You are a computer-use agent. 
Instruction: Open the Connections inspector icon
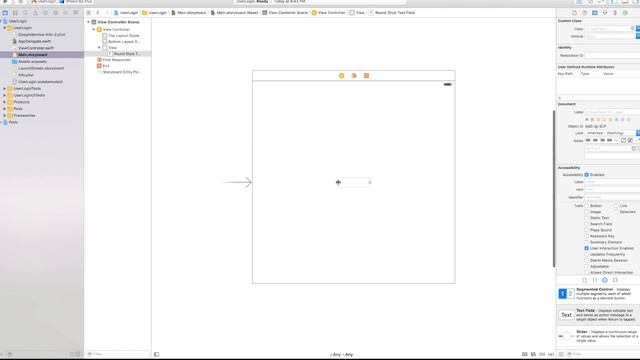coord(625,13)
